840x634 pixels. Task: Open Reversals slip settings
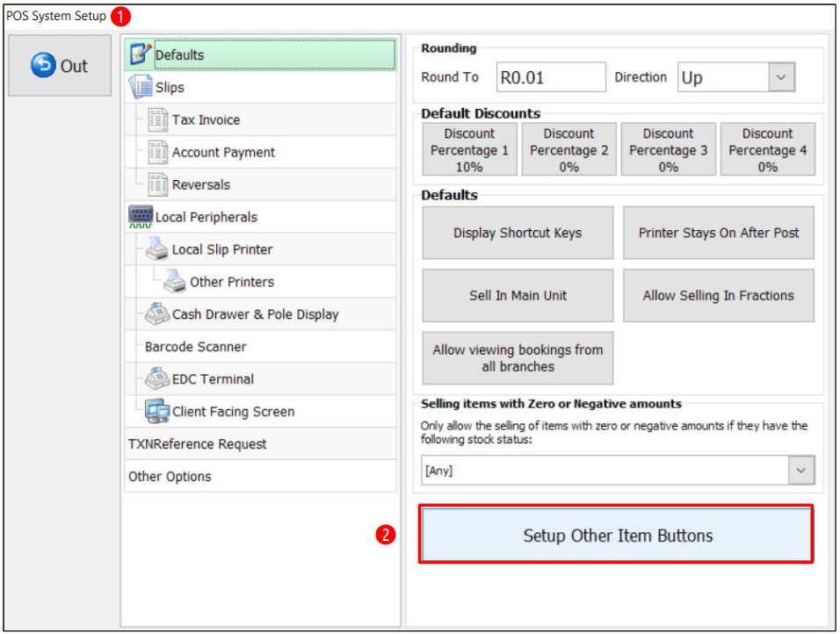pyautogui.click(x=260, y=184)
